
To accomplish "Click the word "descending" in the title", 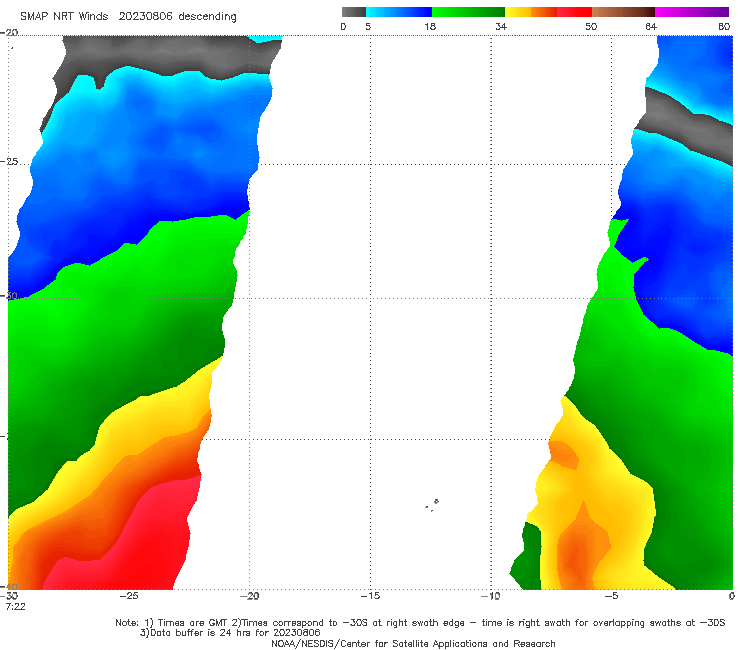I will tap(208, 17).
